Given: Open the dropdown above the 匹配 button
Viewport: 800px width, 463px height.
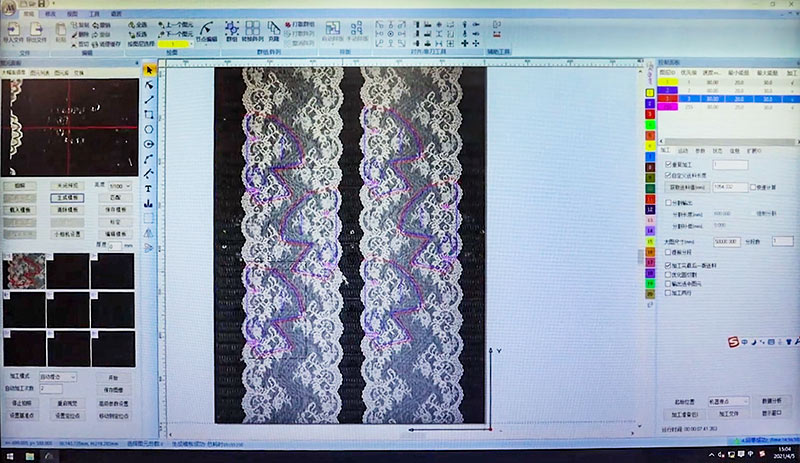Looking at the screenshot, I should 119,186.
